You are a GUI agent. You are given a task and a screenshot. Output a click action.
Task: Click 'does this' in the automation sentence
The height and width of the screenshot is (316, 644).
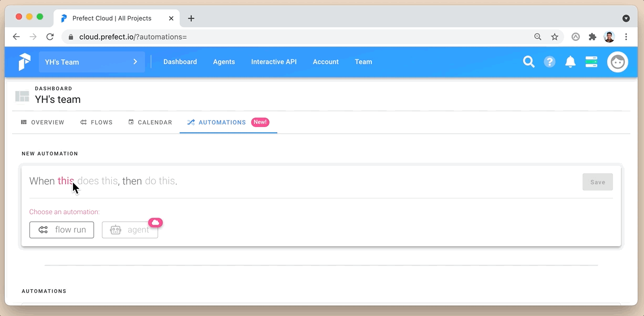pos(97,181)
